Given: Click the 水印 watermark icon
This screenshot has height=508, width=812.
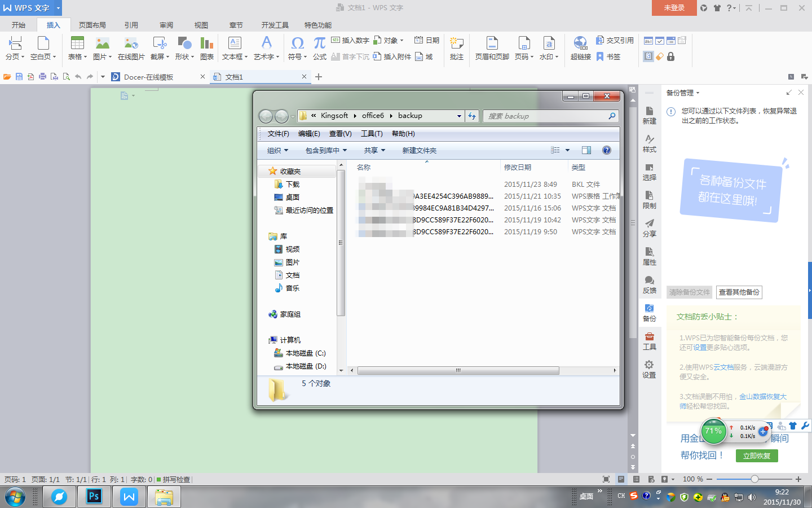Looking at the screenshot, I should click(549, 43).
